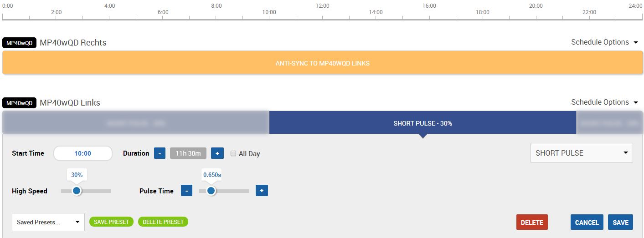644x238 pixels.
Task: Click the Pulse Time slider handle
Action: point(211,191)
